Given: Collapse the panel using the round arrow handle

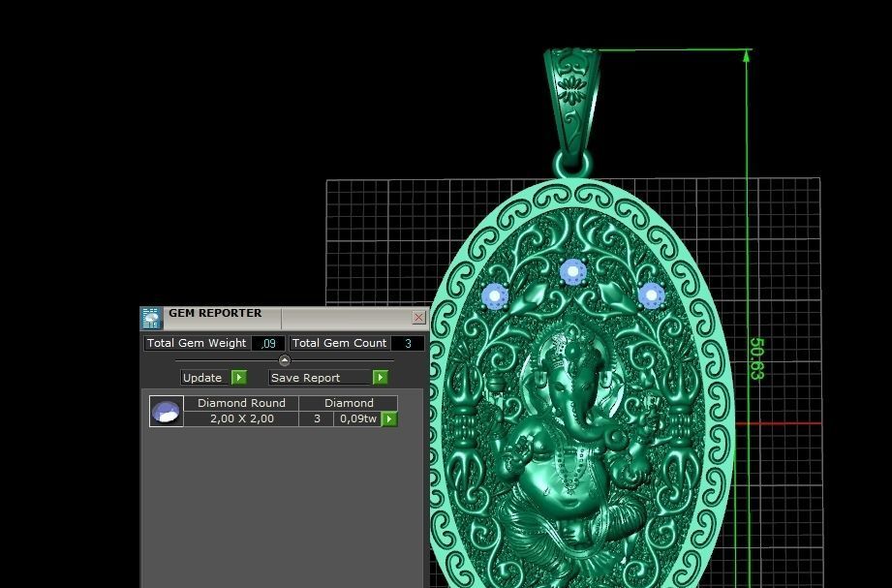Looking at the screenshot, I should [285, 360].
